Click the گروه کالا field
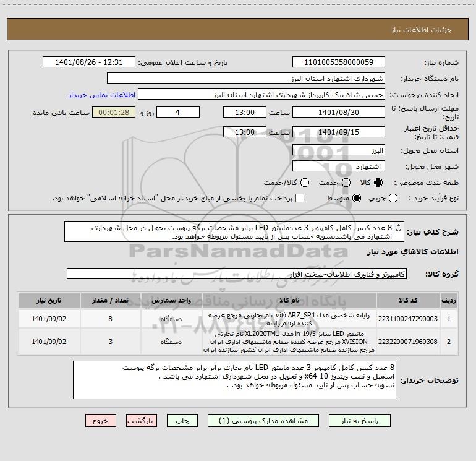This screenshot has width=476, height=461. (x=237, y=274)
